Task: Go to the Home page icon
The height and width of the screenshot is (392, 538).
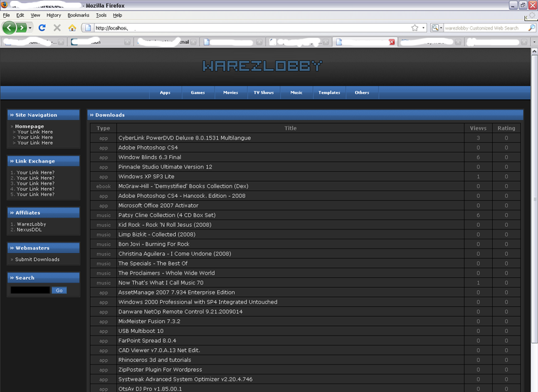Action: (72, 28)
